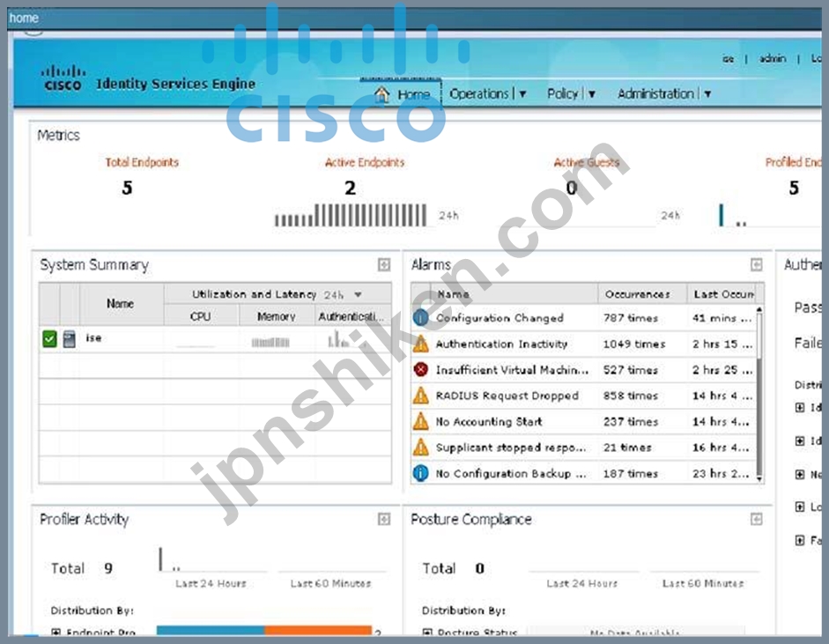The width and height of the screenshot is (829, 644).
Task: Open the RADIUS Request Dropped alarm
Action: click(507, 396)
